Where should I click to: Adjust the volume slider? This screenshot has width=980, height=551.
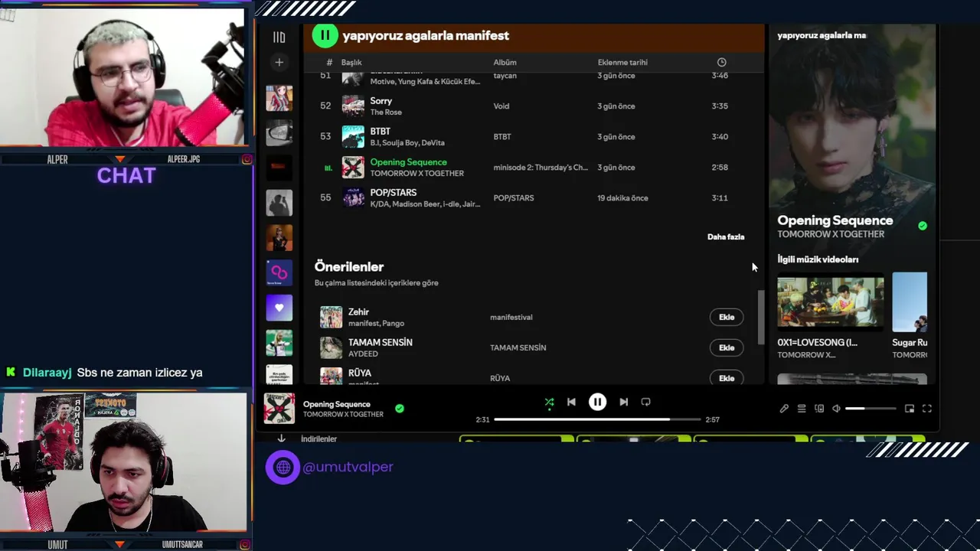click(871, 409)
